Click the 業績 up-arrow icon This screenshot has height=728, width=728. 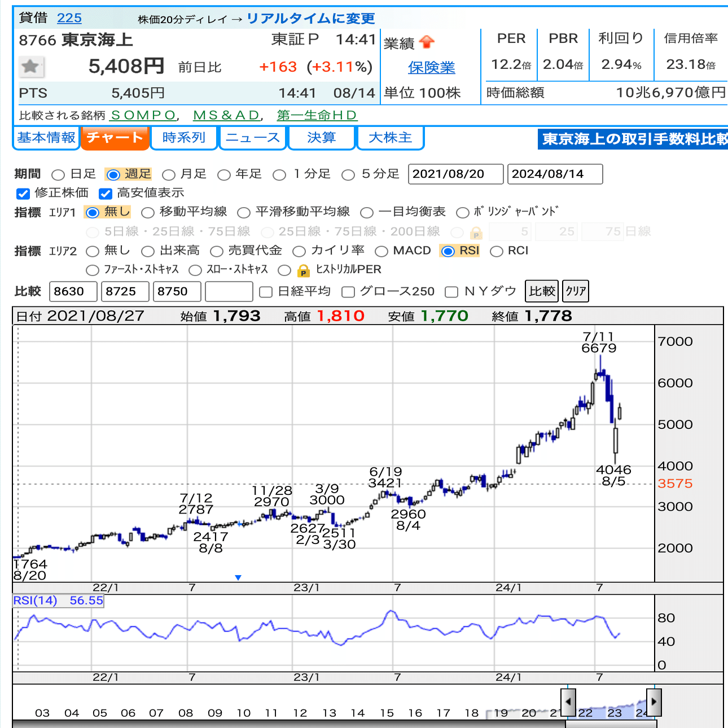pyautogui.click(x=427, y=42)
